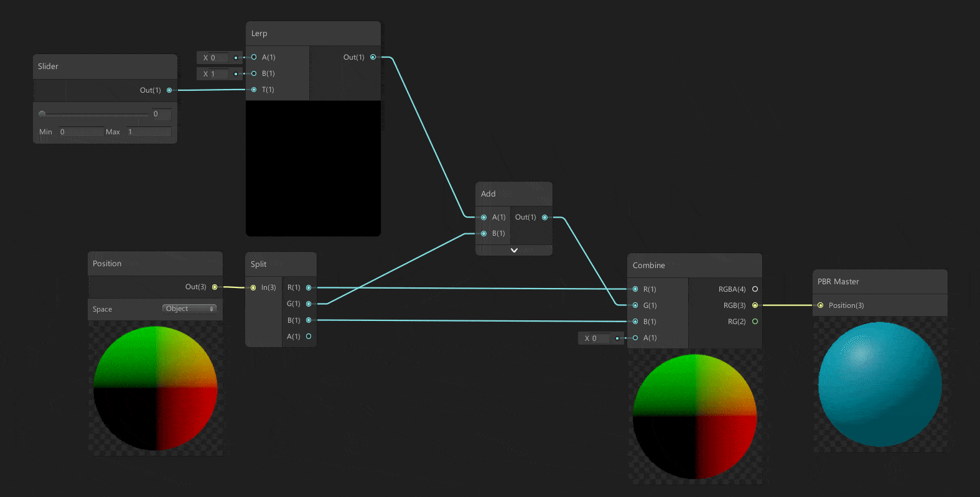Click the PBR Master Position(3) input port
Screen dimensions: 980x497
pos(820,305)
